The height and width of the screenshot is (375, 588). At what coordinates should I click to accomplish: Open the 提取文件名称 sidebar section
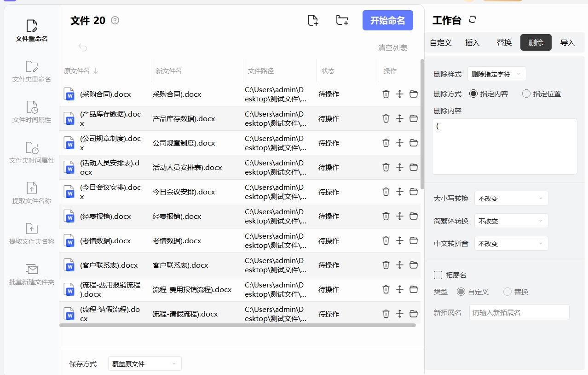[x=32, y=193]
